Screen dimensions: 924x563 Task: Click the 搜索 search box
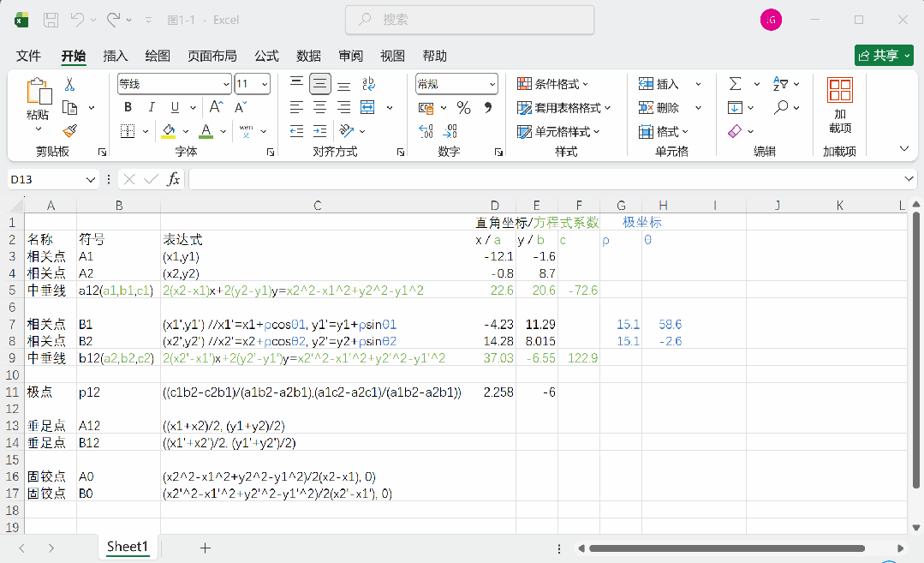point(469,20)
